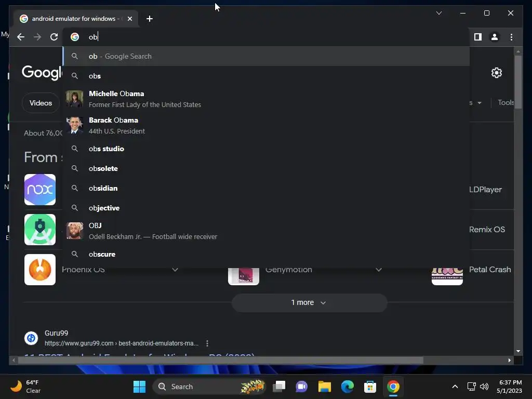Click the Google logo
Viewport: 532px width, 399px height.
(42, 73)
